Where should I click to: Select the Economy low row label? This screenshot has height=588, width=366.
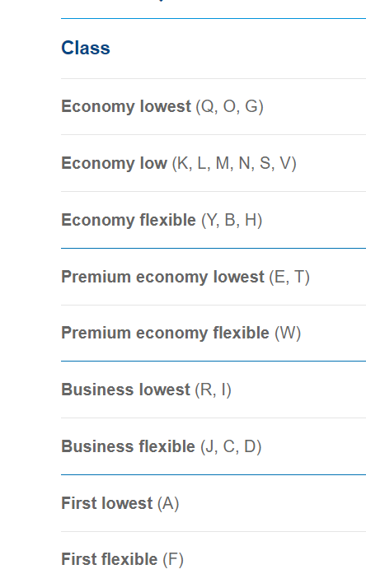coord(114,164)
